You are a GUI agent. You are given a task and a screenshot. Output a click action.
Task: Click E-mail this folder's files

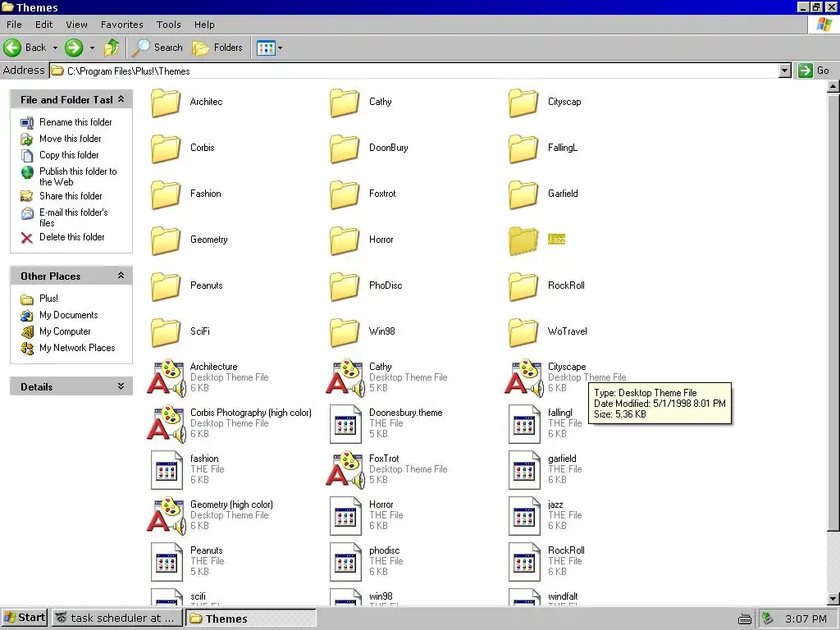[64, 217]
